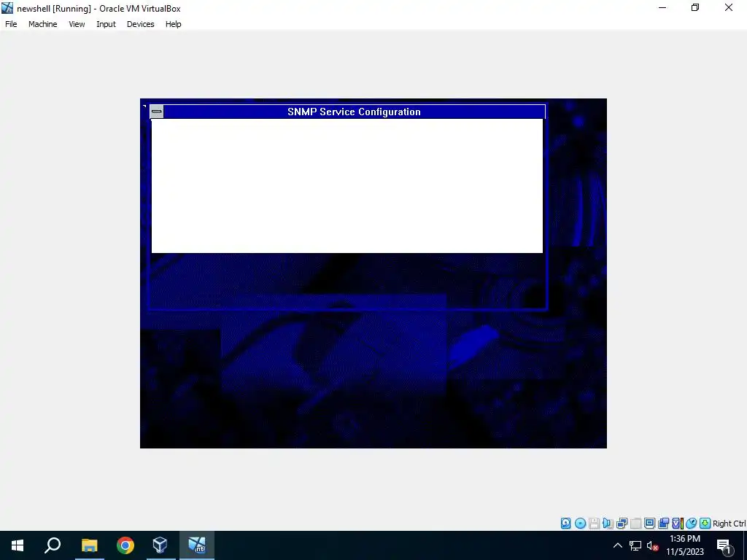Open the File menu in VirtualBox
The width and height of the screenshot is (747, 560).
[x=11, y=24]
